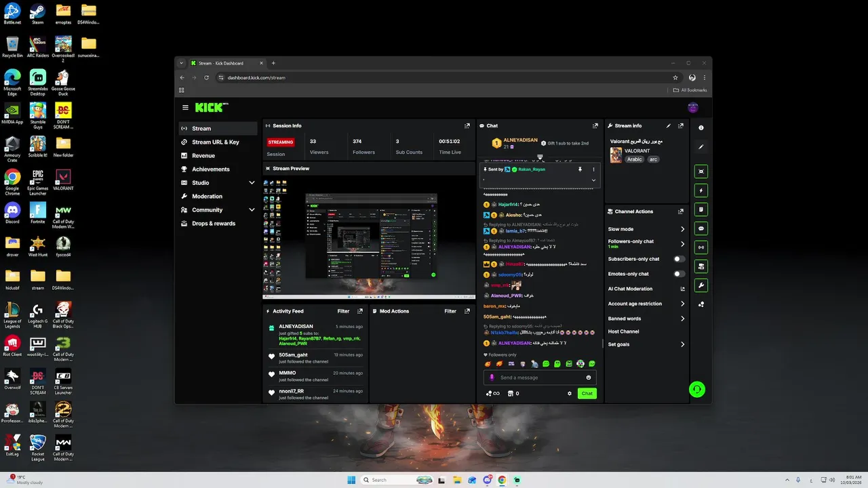
Task: Open Set goals options
Action: [646, 344]
